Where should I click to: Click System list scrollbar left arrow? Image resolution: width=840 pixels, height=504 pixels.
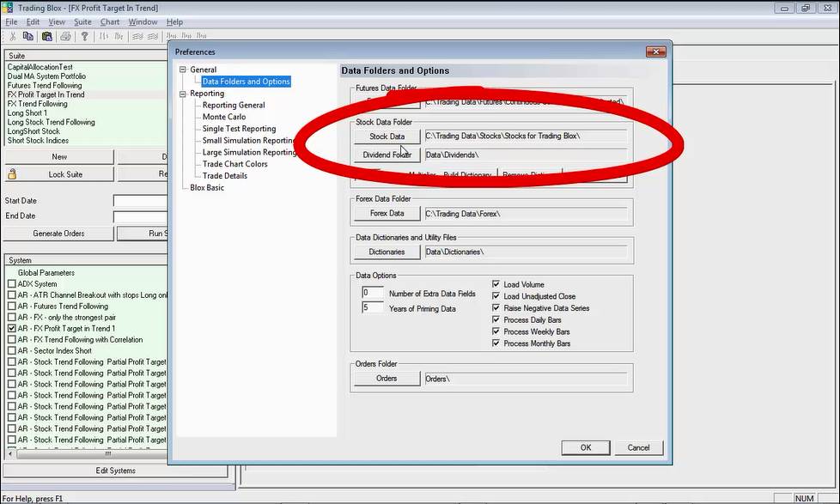click(x=10, y=454)
